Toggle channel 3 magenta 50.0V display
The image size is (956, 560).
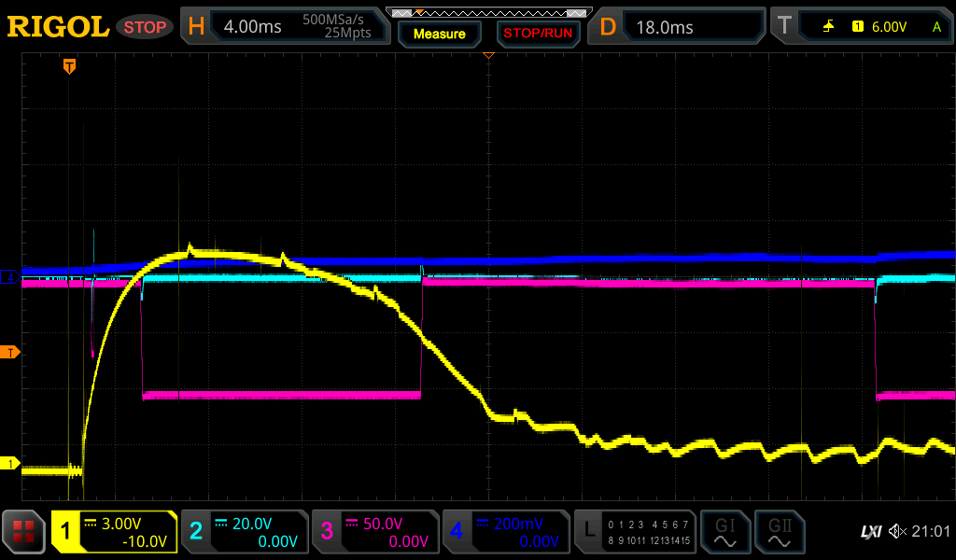pyautogui.click(x=374, y=532)
